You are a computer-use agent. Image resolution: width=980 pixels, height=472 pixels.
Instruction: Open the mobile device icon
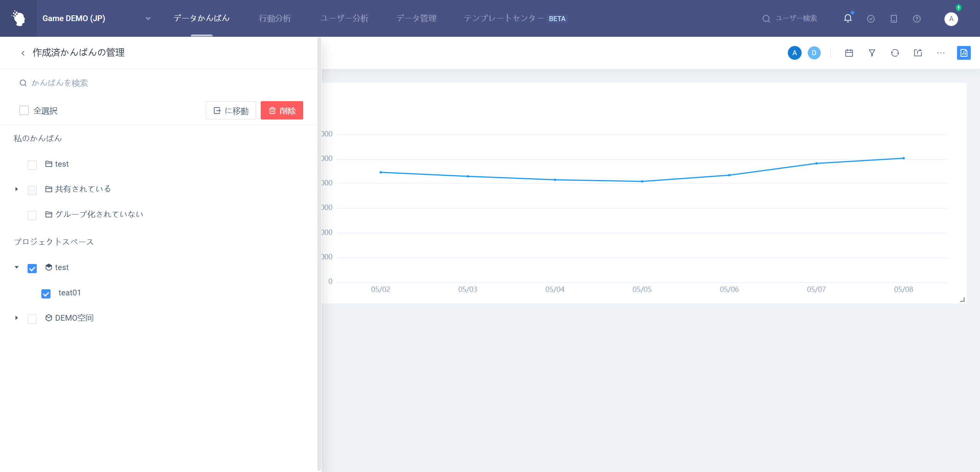point(894,19)
